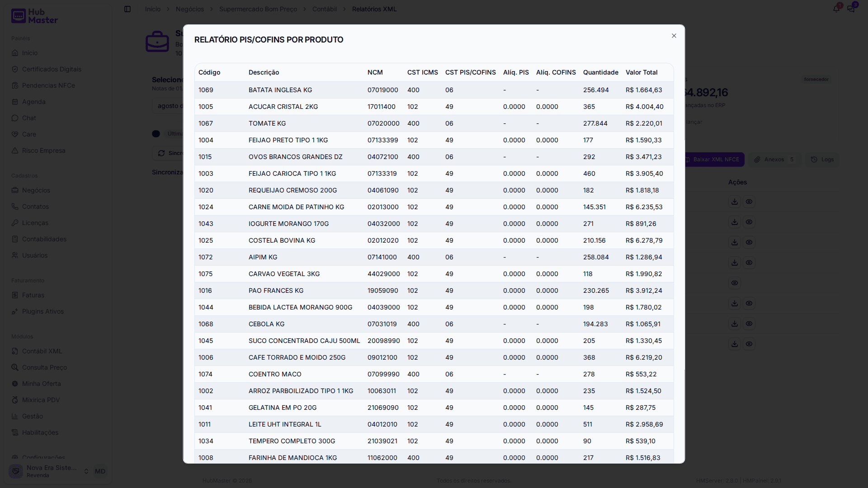
Task: Click the Minha Oferta icon
Action: pyautogui.click(x=15, y=384)
